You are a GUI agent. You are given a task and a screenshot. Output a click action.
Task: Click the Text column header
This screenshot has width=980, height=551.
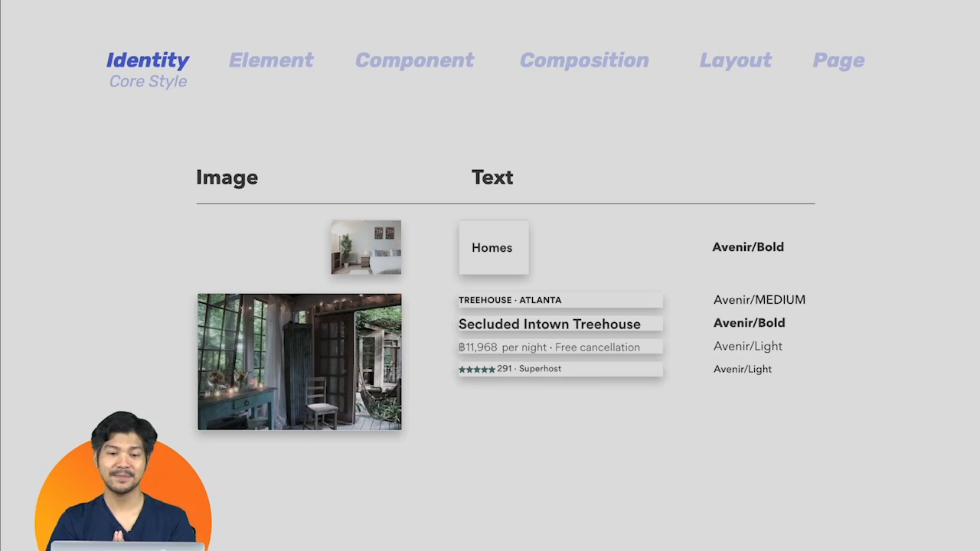(492, 177)
